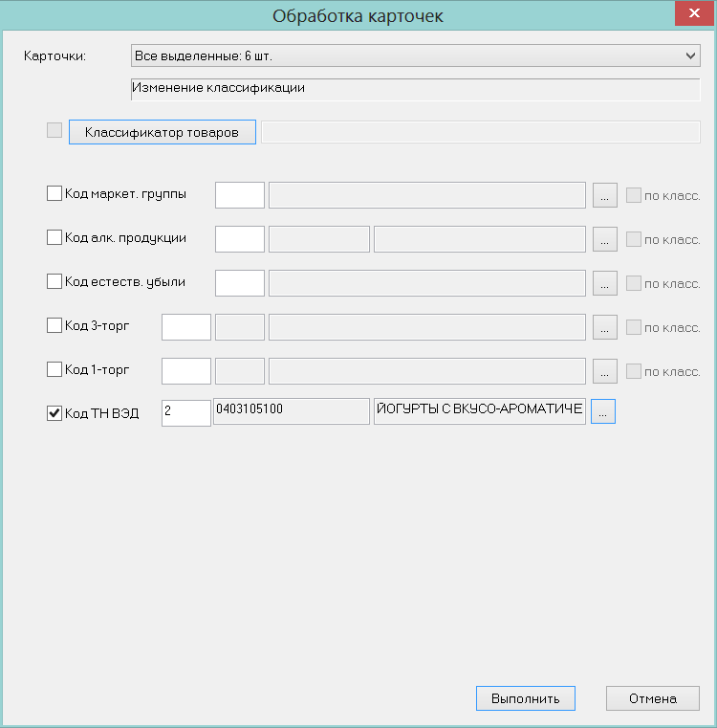Click the Выполнить button

[526, 698]
